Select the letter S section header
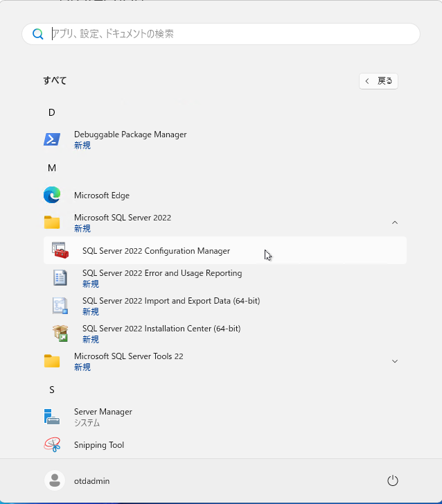The width and height of the screenshot is (442, 504). pos(52,390)
